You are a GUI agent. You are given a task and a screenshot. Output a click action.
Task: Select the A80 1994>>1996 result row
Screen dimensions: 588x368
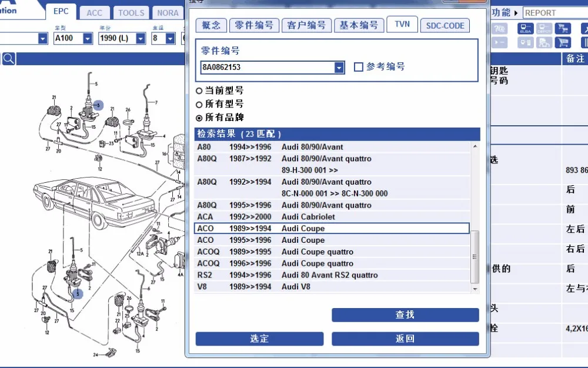coord(332,147)
